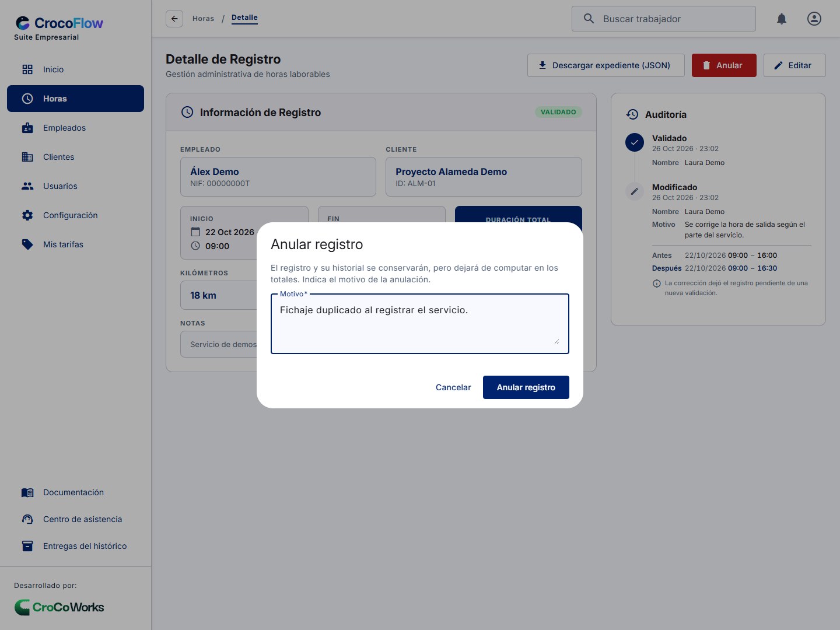
Task: Click the Detalle breadcrumb
Action: pos(244,18)
